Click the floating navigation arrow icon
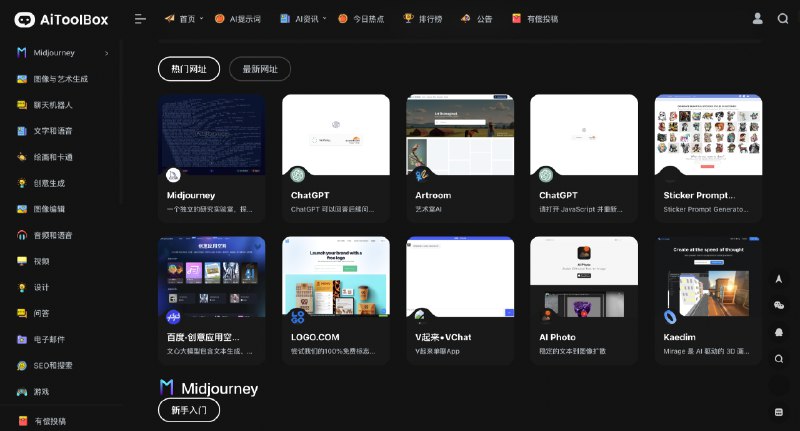This screenshot has height=431, width=800. tap(779, 279)
